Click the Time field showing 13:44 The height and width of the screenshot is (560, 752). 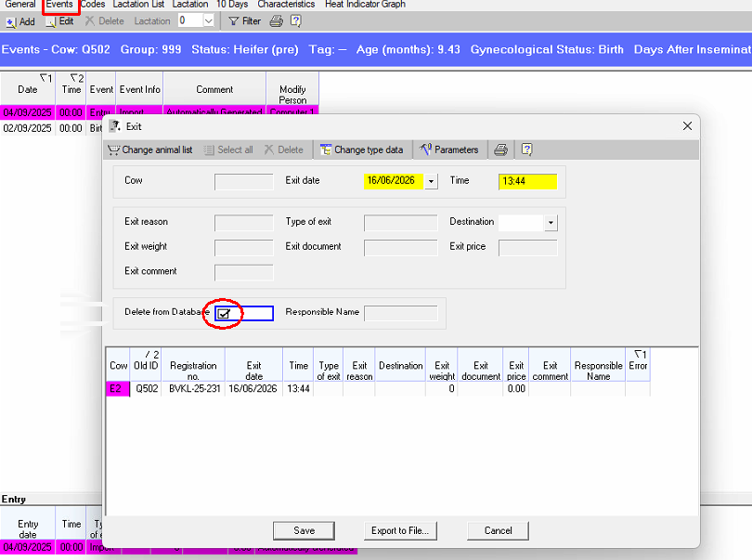[527, 182]
